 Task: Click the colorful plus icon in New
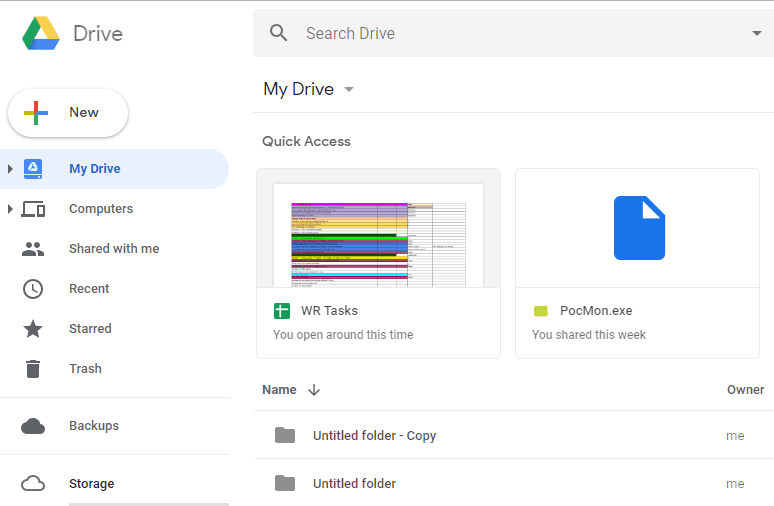[36, 113]
